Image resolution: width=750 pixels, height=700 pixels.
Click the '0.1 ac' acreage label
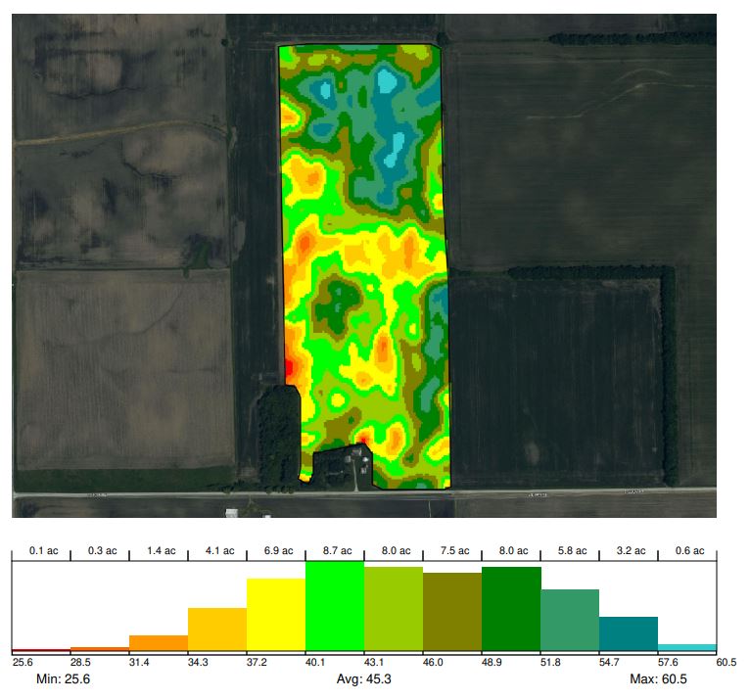pyautogui.click(x=43, y=550)
